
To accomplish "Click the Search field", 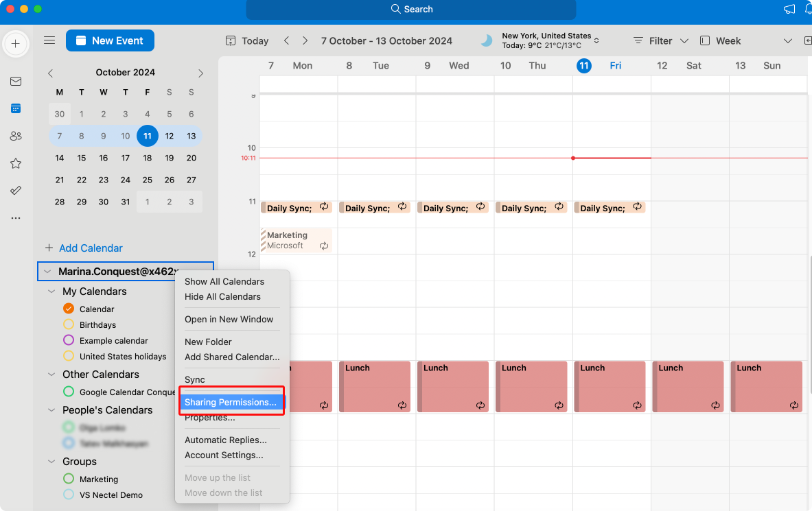I will (411, 9).
